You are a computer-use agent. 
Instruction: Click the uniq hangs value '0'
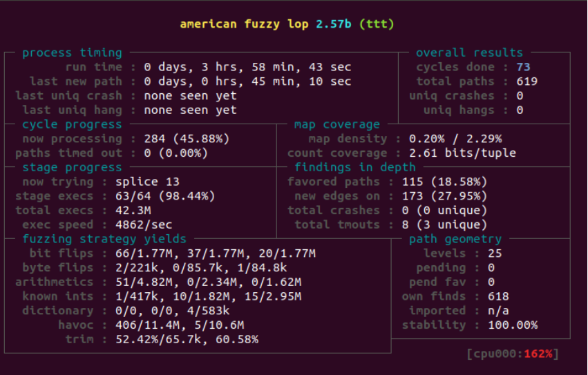pyautogui.click(x=520, y=110)
